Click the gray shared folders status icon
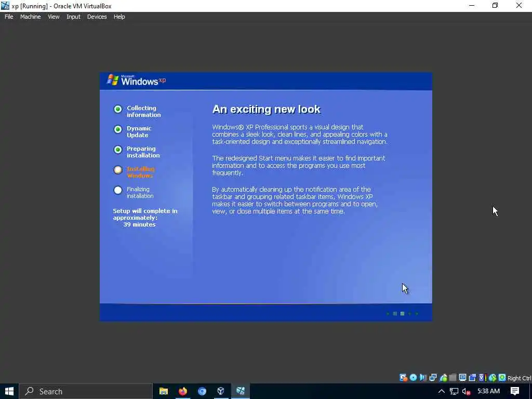The image size is (532, 399). 453,378
